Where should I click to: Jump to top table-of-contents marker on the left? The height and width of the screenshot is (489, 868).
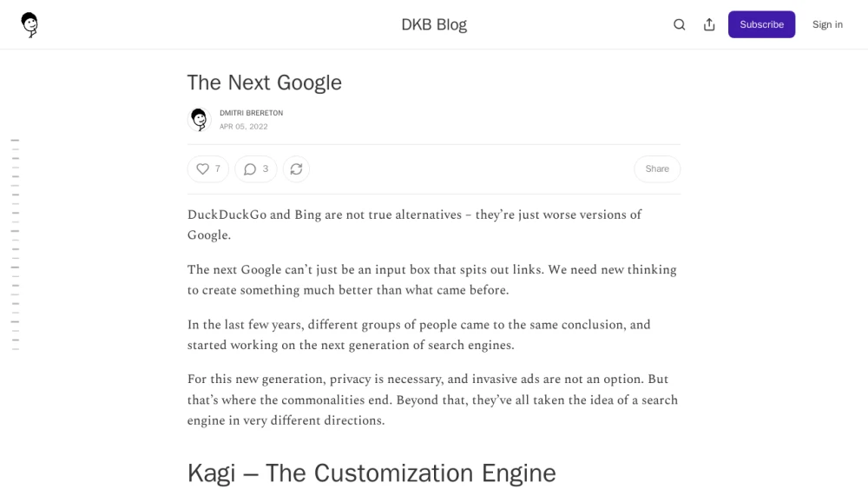point(15,141)
